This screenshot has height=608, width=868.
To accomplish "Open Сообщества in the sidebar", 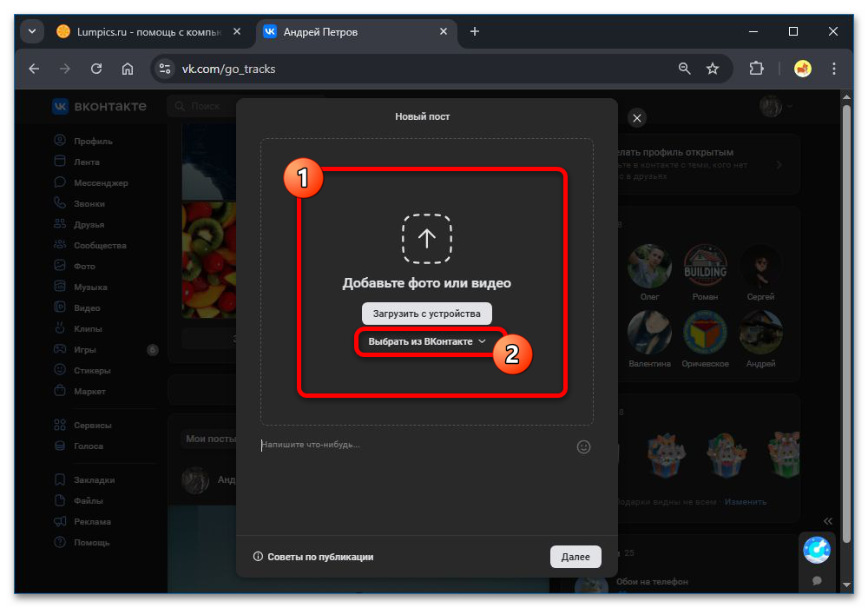I will 100,245.
